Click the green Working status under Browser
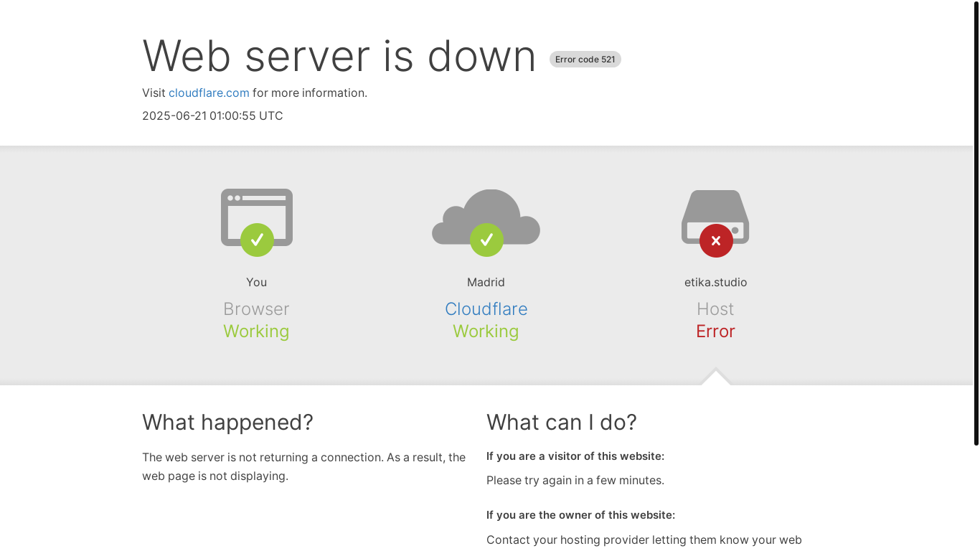980x551 pixels. tap(256, 331)
